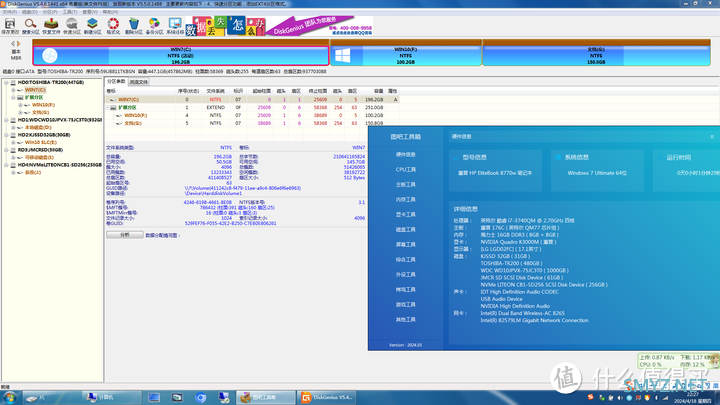Open 游戏工具 in 图吧工具箱 sidebar
This screenshot has width=720, height=405.
(x=405, y=305)
